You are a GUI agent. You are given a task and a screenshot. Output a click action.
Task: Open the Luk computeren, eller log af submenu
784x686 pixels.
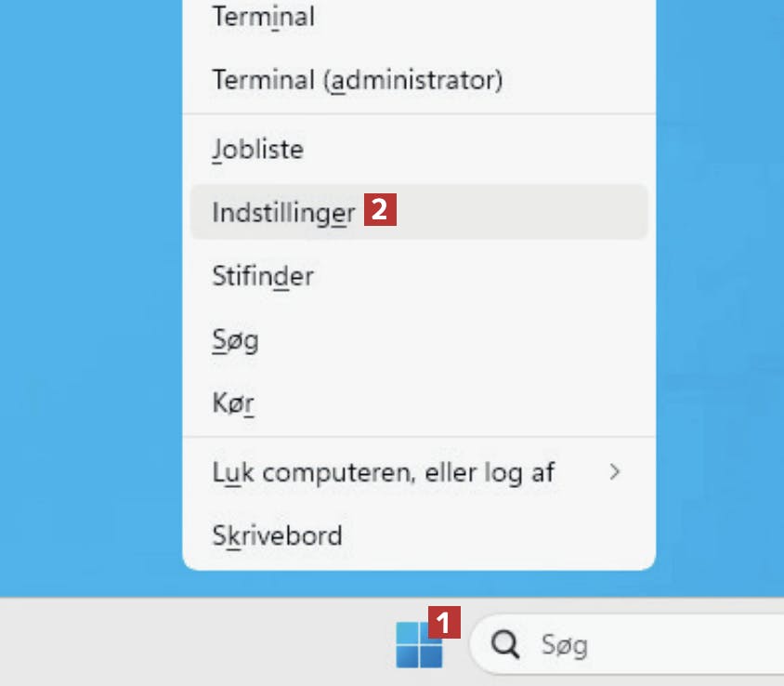point(383,472)
